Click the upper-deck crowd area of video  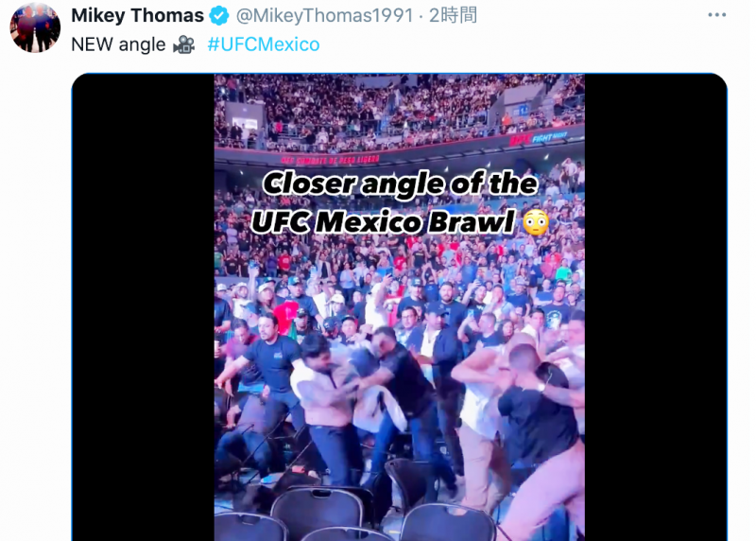point(399,112)
